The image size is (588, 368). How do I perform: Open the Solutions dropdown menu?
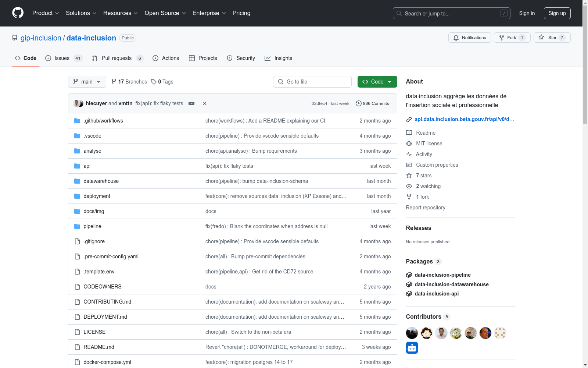click(81, 13)
